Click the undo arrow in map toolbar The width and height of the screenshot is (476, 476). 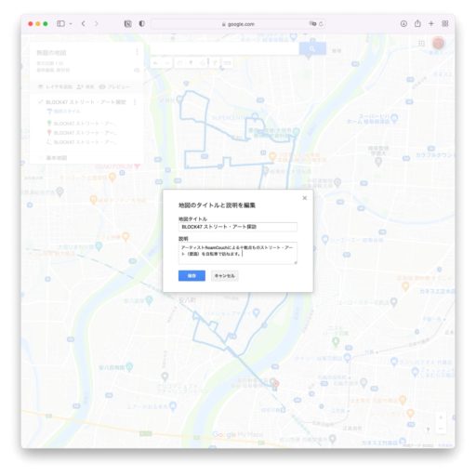[155, 63]
